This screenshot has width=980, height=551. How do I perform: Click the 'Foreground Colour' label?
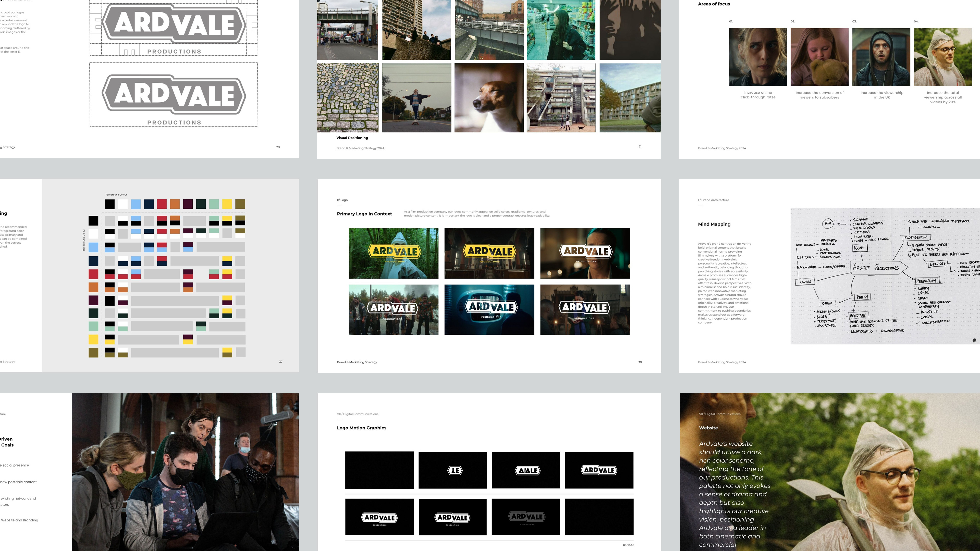pyautogui.click(x=116, y=195)
